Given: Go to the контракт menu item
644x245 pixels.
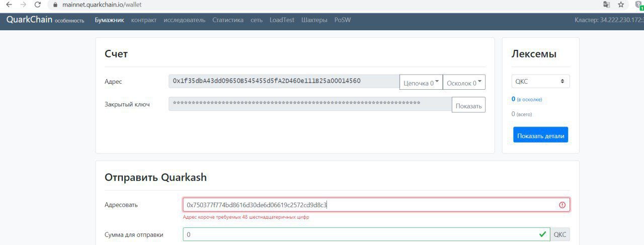Looking at the screenshot, I should (144, 20).
